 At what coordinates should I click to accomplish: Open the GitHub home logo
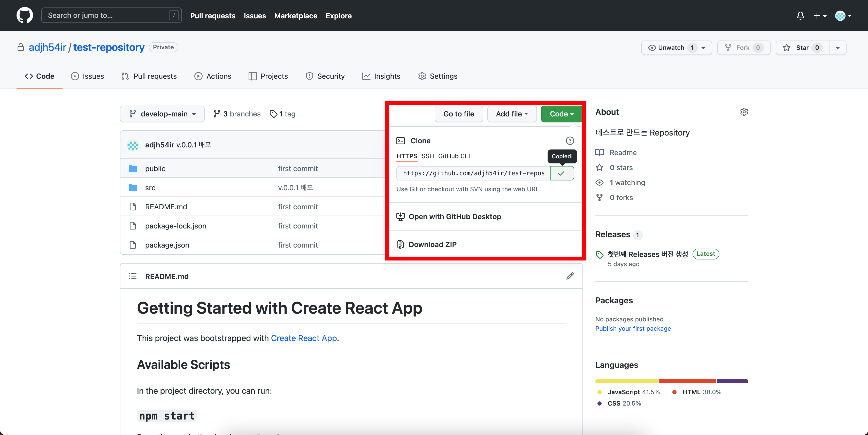pyautogui.click(x=25, y=15)
